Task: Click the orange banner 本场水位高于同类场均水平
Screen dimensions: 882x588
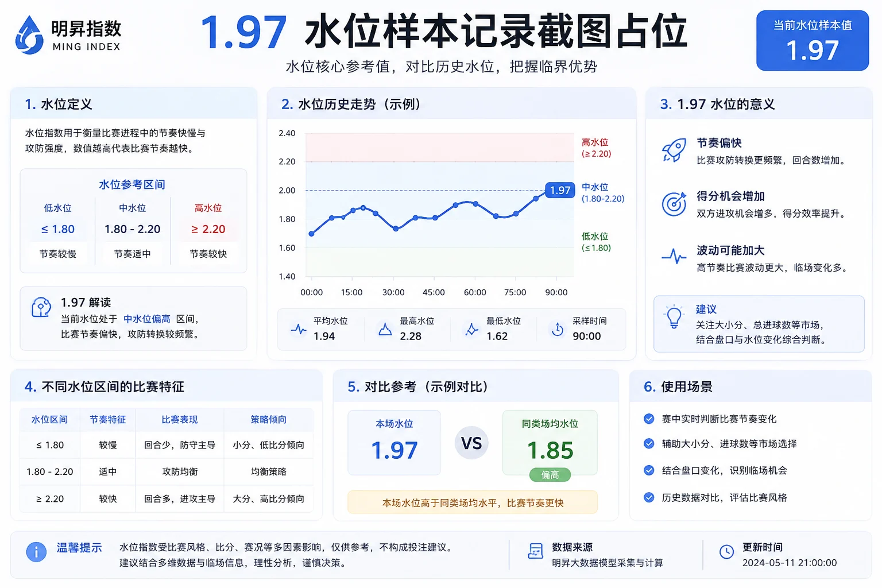Action: 473,502
